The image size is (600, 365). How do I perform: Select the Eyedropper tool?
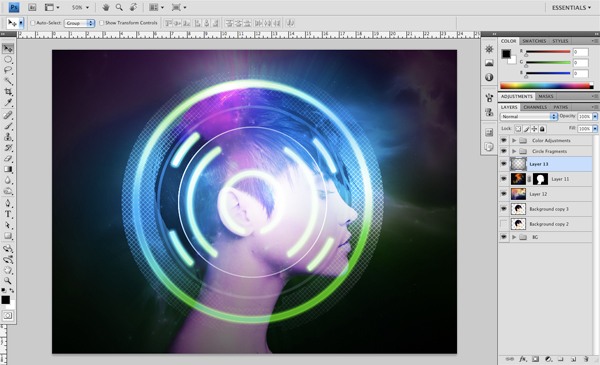pyautogui.click(x=8, y=103)
